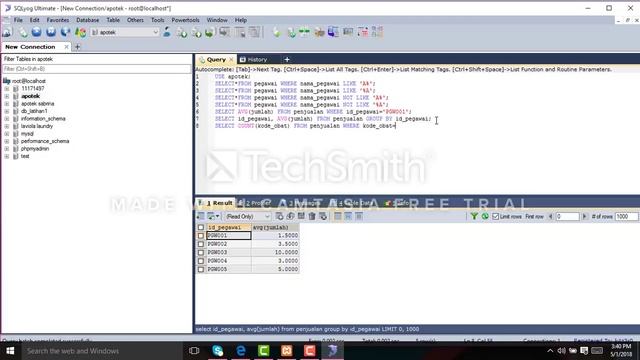Screen dimensions: 640x360
Task: Close the New Connection tab
Action: tap(66, 47)
